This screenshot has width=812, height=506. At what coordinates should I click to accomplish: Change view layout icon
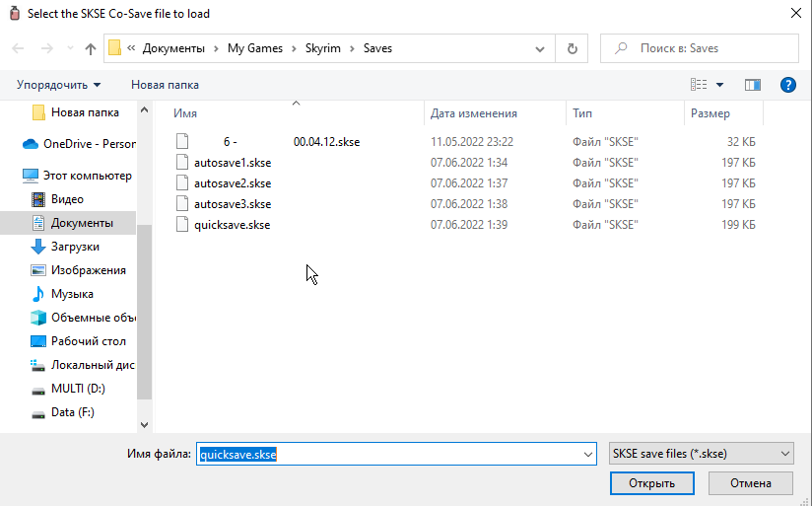click(x=699, y=85)
